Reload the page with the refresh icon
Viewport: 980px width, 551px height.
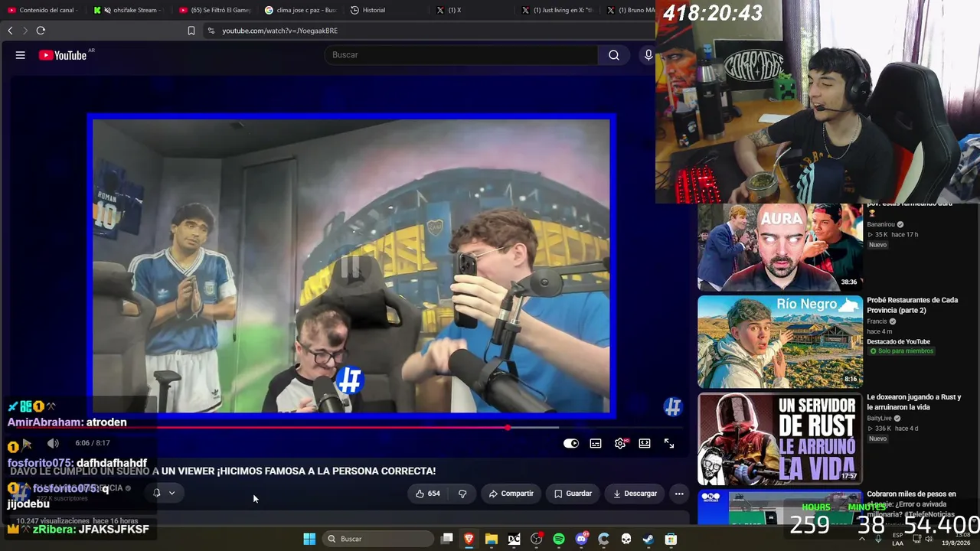(41, 31)
